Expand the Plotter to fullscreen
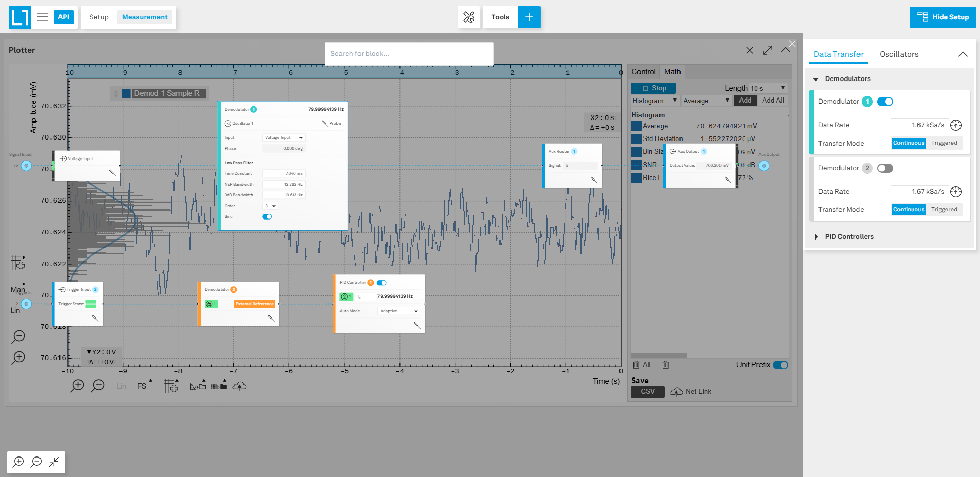Image resolution: width=980 pixels, height=477 pixels. 767,50
